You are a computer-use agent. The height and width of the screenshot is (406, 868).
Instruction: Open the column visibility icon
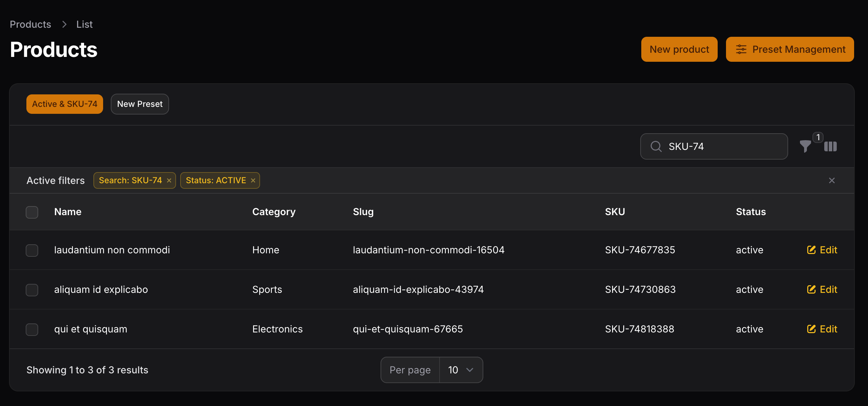tap(831, 147)
